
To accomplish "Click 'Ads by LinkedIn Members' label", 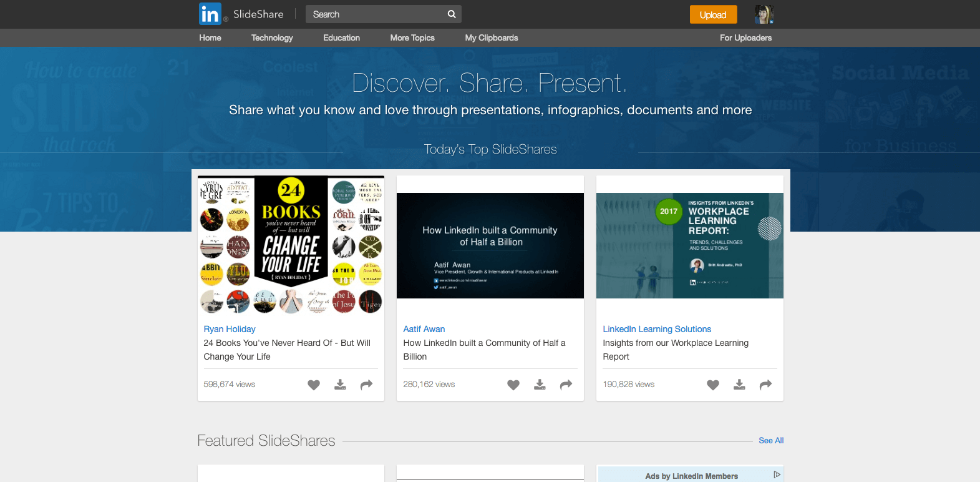I will [x=692, y=476].
